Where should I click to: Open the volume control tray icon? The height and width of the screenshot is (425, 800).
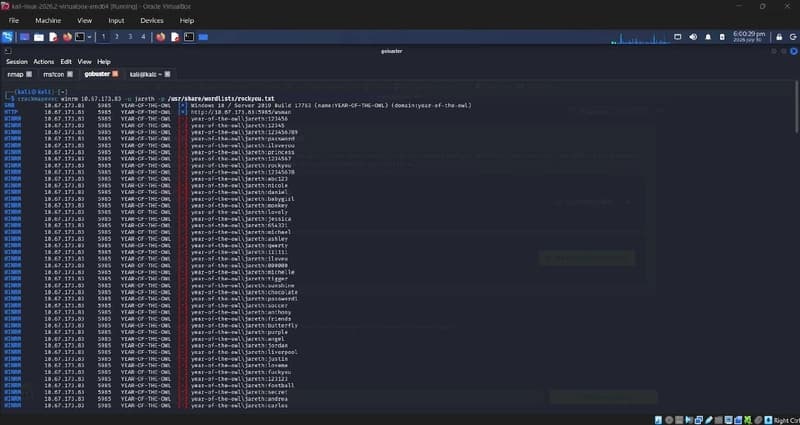(x=693, y=37)
